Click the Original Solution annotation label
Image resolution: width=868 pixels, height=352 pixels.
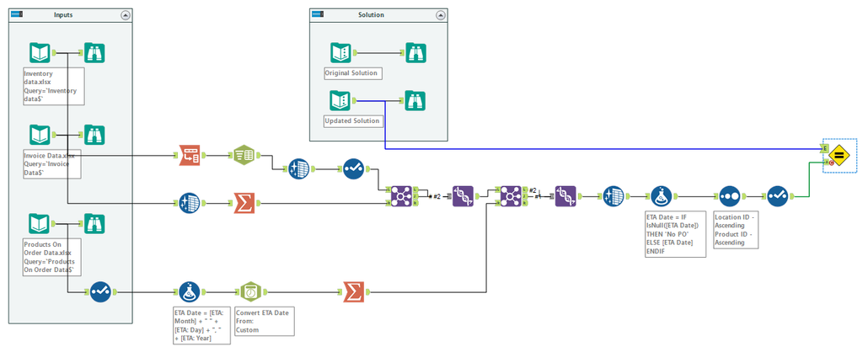click(353, 73)
